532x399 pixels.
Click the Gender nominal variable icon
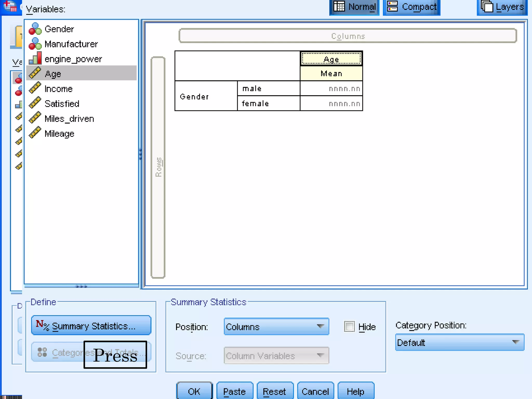(x=35, y=29)
